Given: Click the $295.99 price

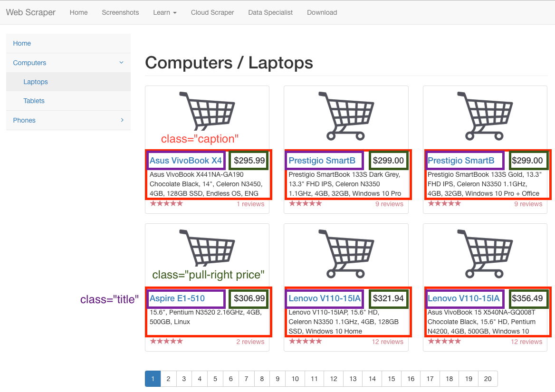Looking at the screenshot, I should click(249, 161).
